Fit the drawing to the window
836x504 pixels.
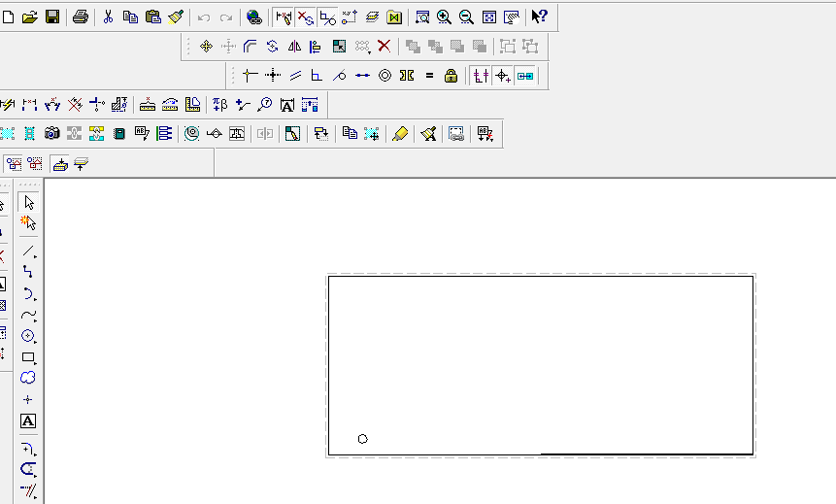pyautogui.click(x=489, y=17)
